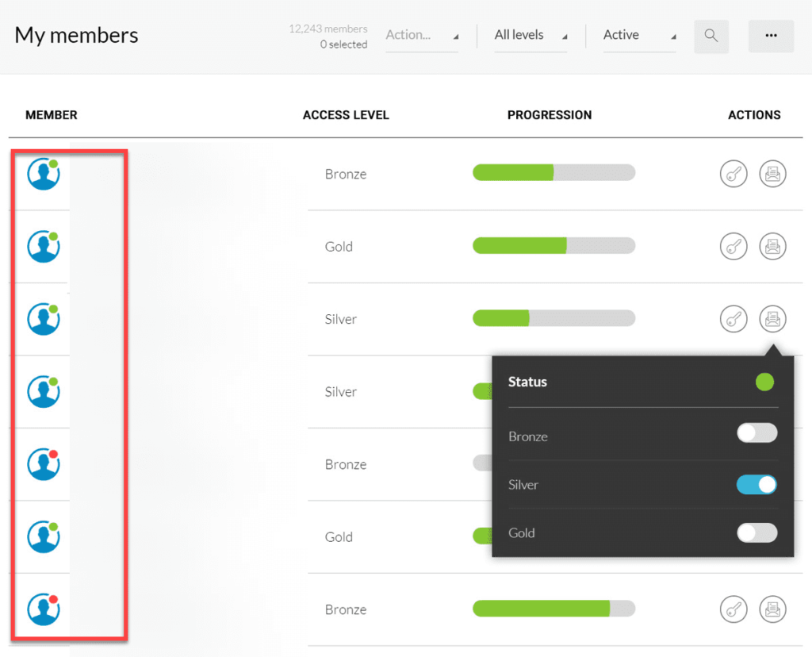Click the ACTIONS column header
Viewport: 812px width, 657px height.
click(754, 115)
